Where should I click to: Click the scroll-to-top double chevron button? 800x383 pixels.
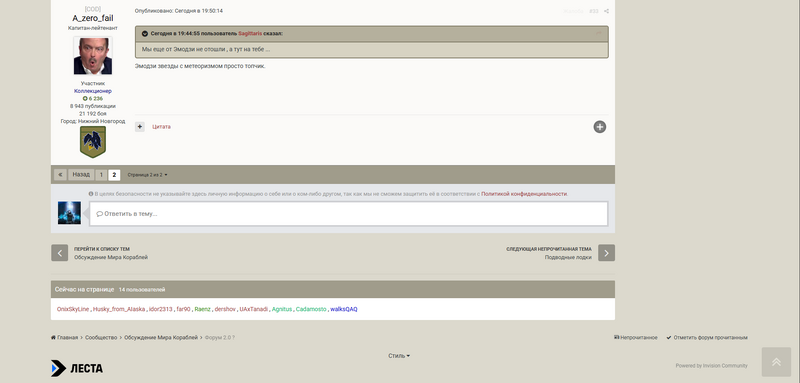[776, 362]
